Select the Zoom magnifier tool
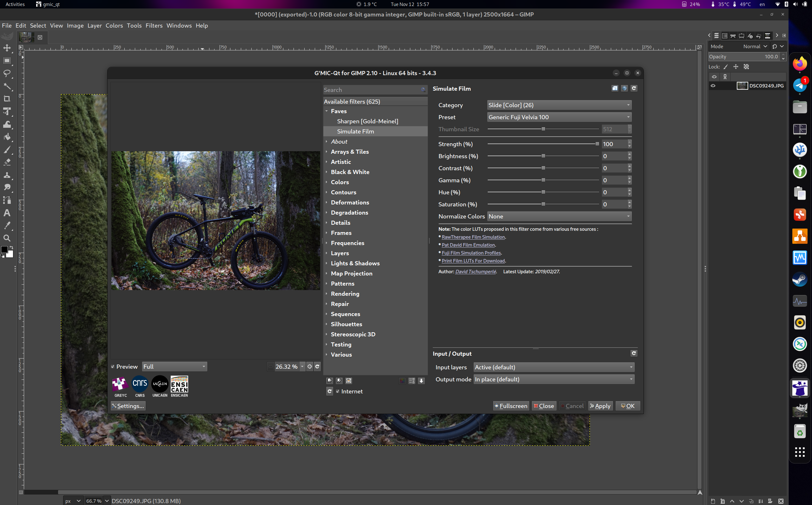This screenshot has width=812, height=505. coord(7,238)
